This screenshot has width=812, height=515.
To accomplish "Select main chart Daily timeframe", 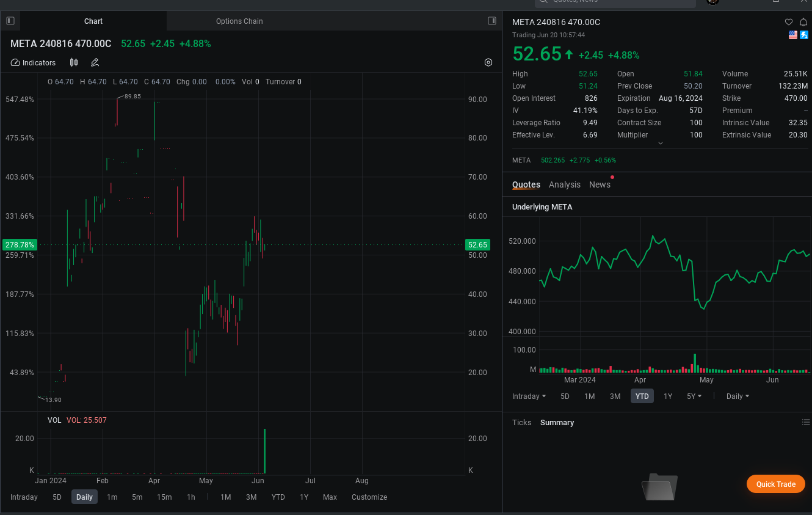I will pos(84,497).
